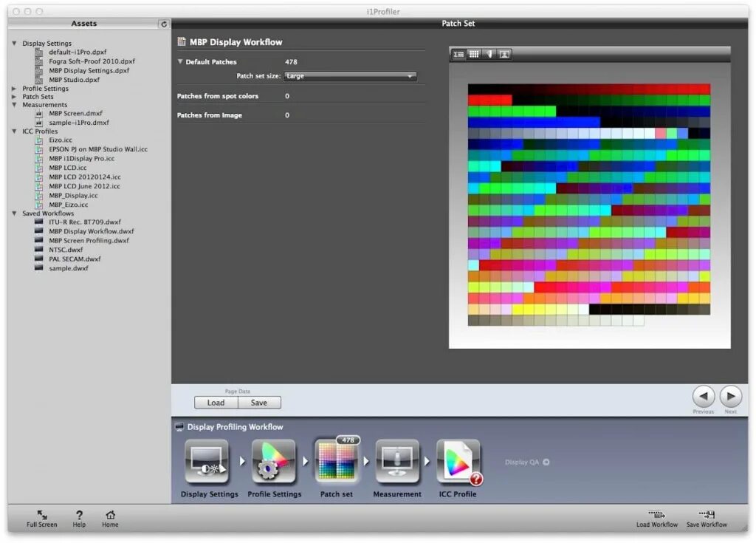Go to the Measurement workflow step
This screenshot has height=543, width=756.
click(397, 462)
